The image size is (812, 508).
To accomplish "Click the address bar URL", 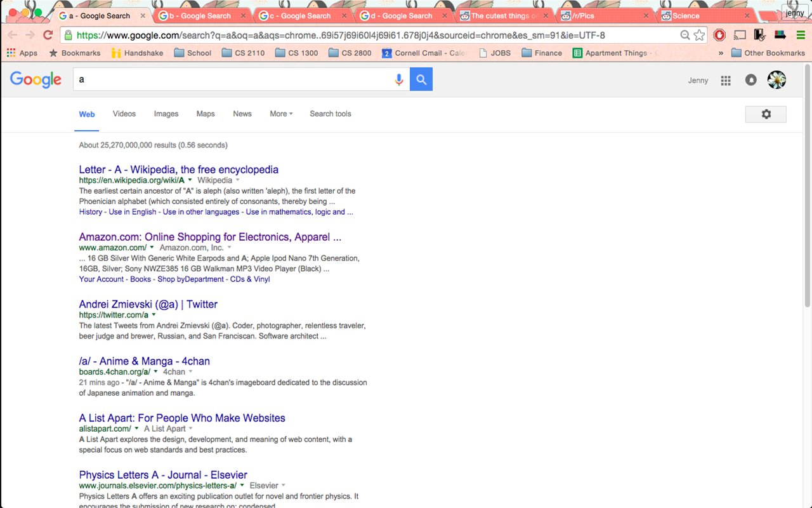I will coord(340,36).
